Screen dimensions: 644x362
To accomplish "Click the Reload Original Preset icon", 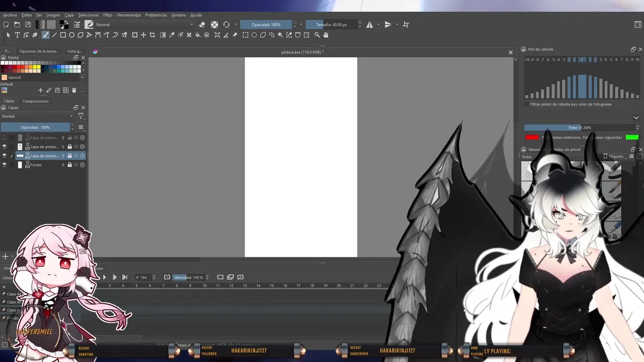I will tap(226, 24).
